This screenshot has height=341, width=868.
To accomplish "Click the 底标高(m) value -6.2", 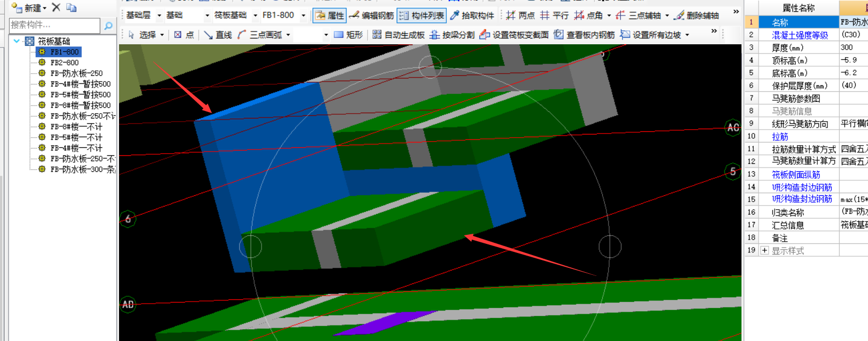I will 854,73.
